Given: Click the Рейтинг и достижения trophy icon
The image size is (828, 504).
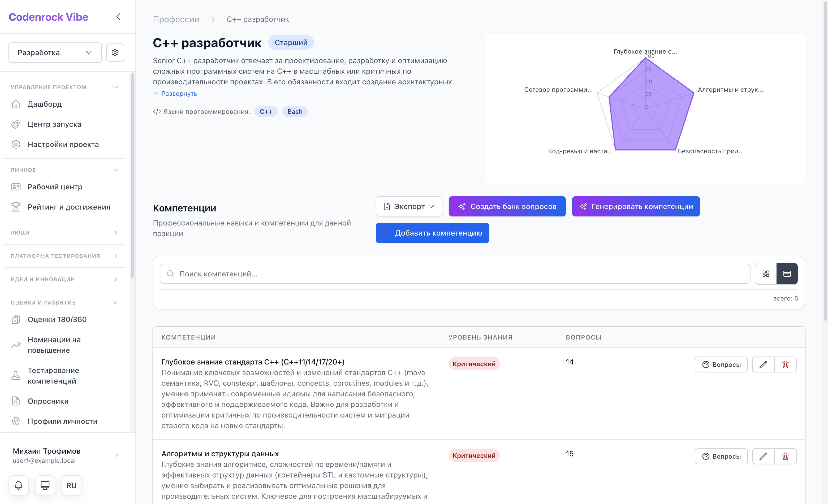Looking at the screenshot, I should (16, 207).
